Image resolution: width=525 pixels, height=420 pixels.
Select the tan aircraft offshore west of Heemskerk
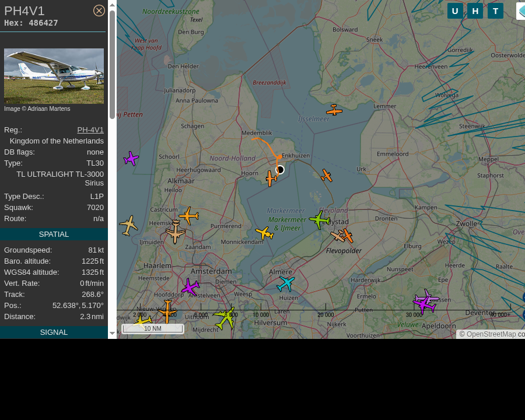point(128,226)
